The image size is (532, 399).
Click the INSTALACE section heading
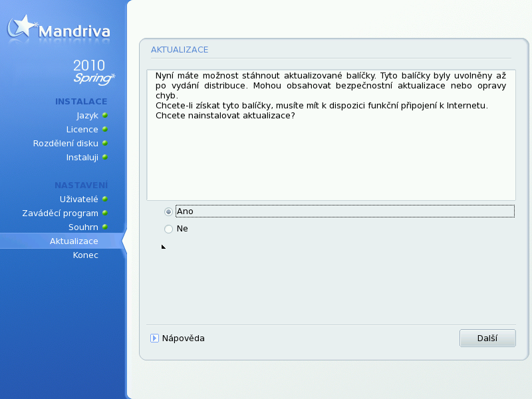tap(81, 102)
